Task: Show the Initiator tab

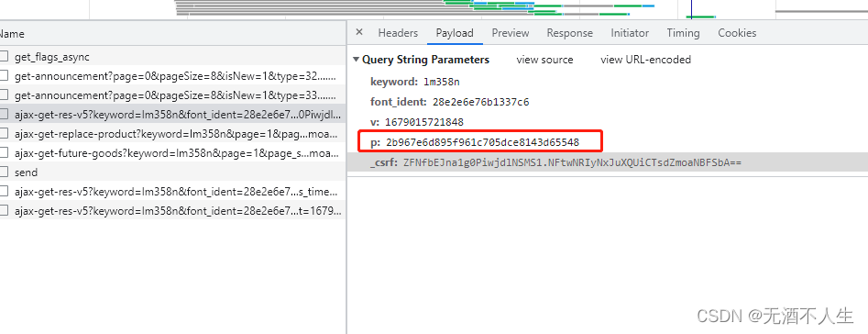Action: pyautogui.click(x=630, y=33)
